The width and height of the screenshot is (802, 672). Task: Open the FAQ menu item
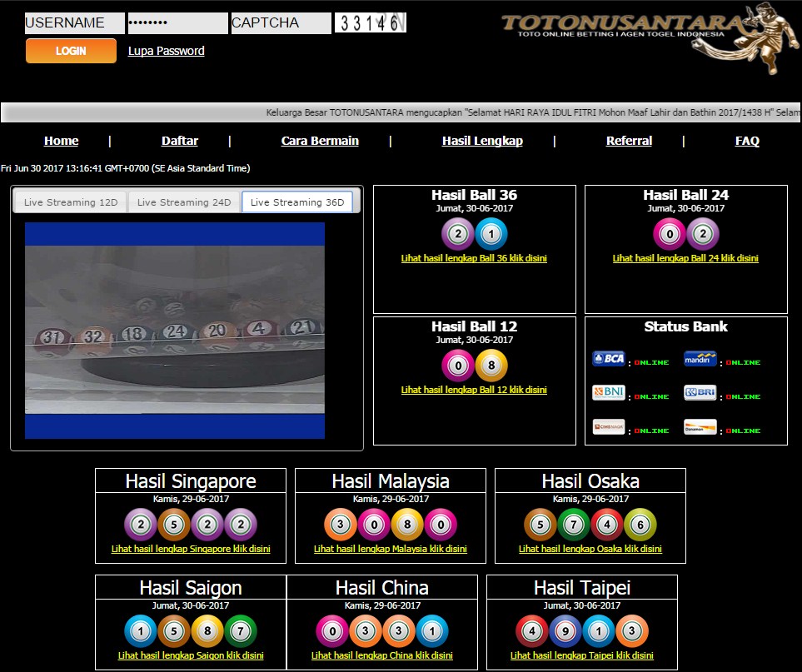tap(747, 141)
